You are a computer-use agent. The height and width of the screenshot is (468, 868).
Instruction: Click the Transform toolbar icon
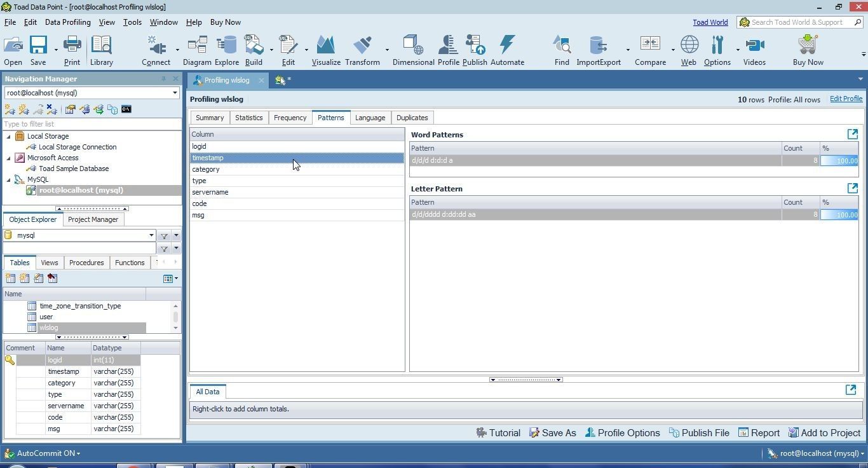click(x=362, y=50)
